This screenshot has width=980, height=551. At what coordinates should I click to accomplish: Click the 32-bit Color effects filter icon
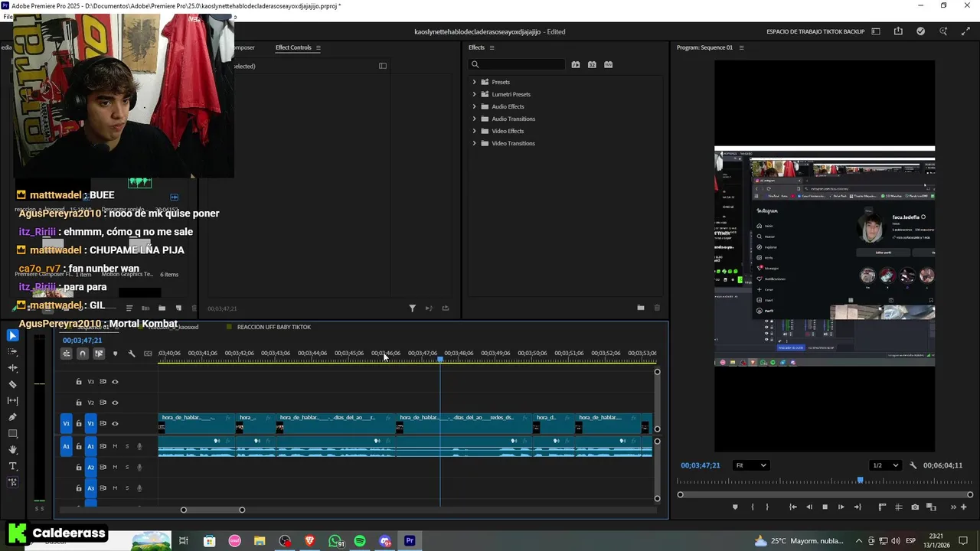[592, 65]
